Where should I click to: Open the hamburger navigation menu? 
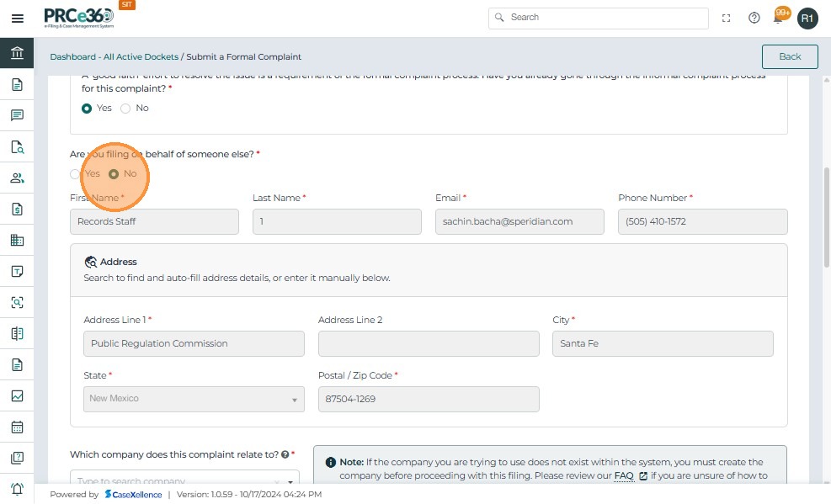[17, 19]
